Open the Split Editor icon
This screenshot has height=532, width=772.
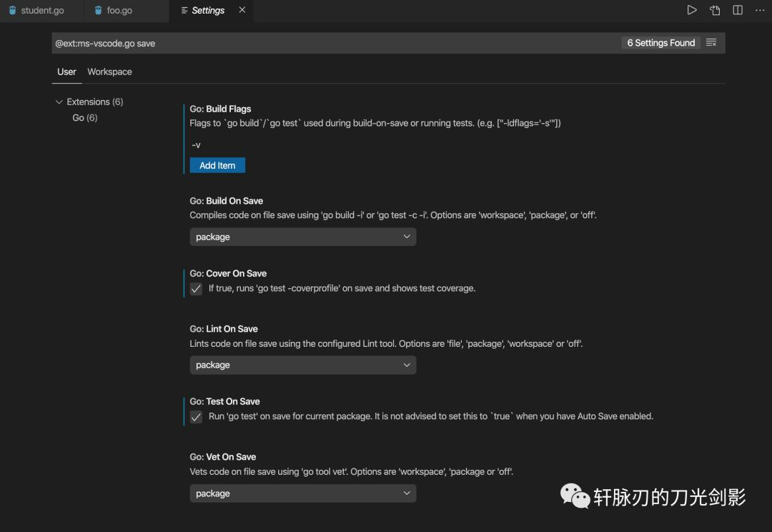click(x=737, y=10)
